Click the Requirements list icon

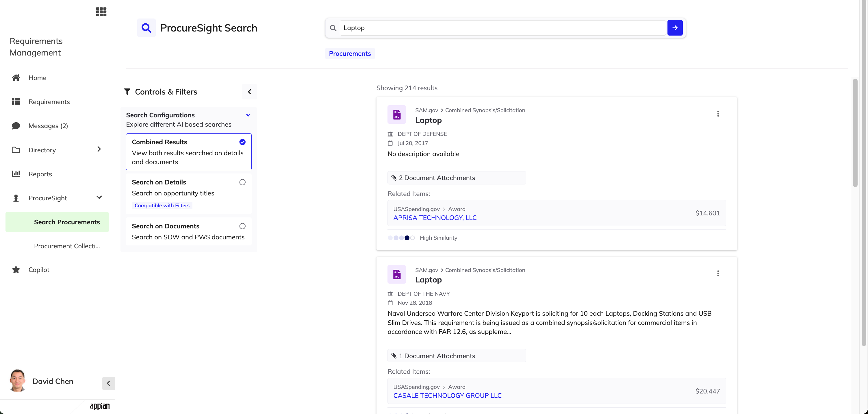16,102
